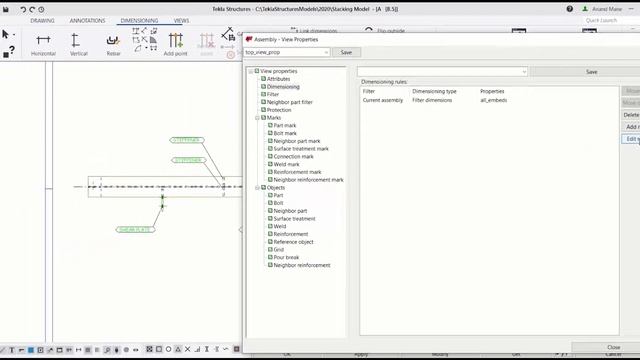Select Reinforcement mark in the tree

click(x=297, y=172)
